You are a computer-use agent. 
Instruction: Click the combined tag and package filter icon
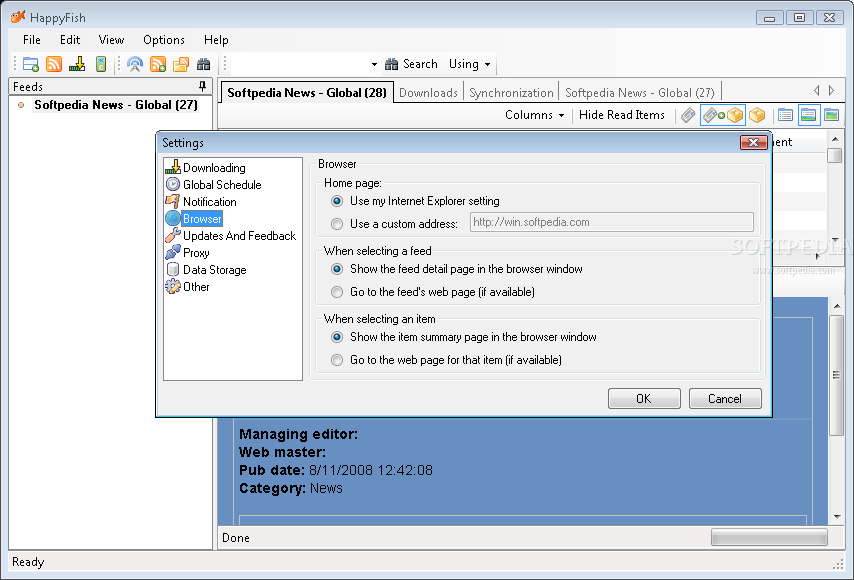tap(723, 115)
